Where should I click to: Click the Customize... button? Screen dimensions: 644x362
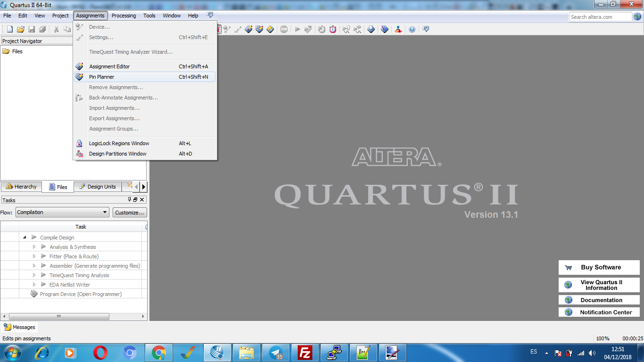[130, 213]
